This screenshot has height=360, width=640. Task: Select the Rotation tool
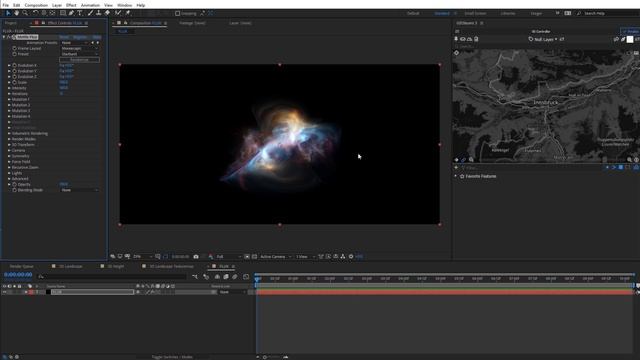(36, 13)
